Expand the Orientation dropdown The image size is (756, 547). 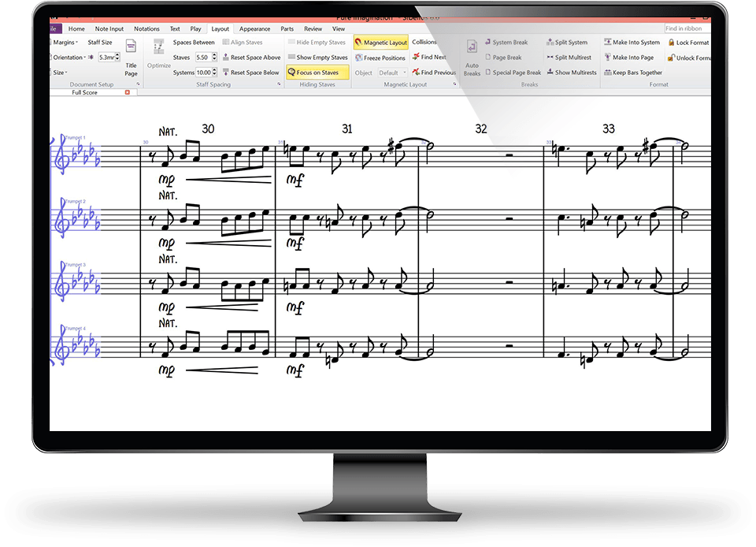pyautogui.click(x=68, y=58)
